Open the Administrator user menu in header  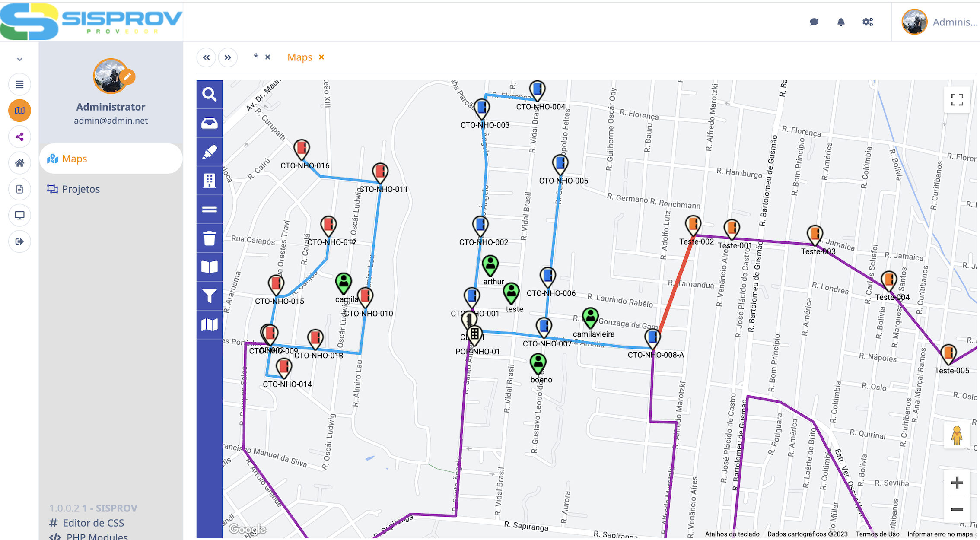(940, 22)
